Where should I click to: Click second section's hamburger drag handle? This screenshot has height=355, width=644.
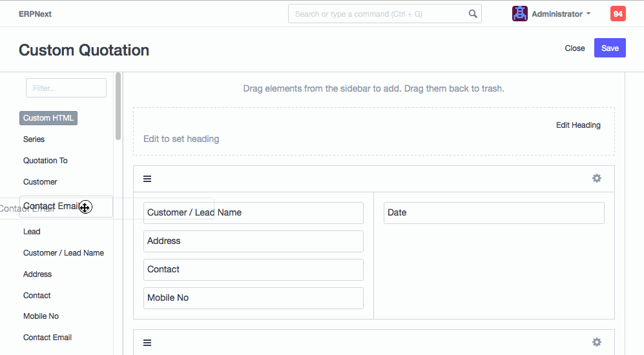coord(147,343)
